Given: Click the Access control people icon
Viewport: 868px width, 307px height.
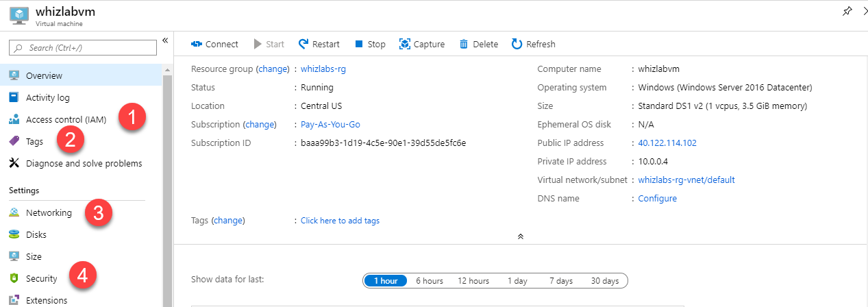Looking at the screenshot, I should (x=14, y=119).
